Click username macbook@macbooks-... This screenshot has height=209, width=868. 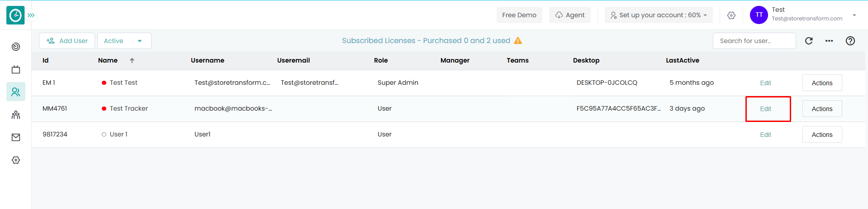point(233,108)
